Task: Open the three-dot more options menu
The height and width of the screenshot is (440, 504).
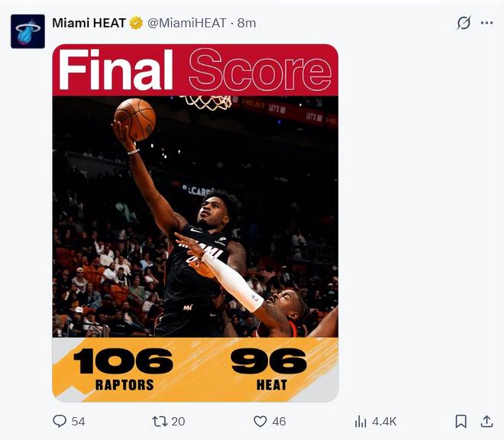Action: tap(486, 23)
